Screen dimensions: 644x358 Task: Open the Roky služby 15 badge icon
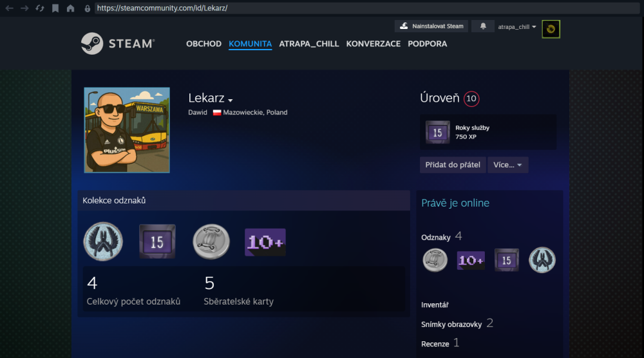[437, 132]
